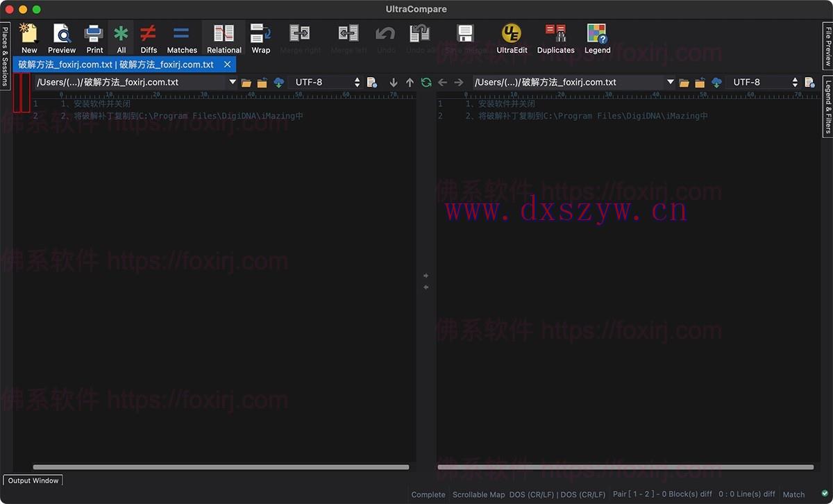Show only Matches lines
833x504 pixels.
click(182, 38)
